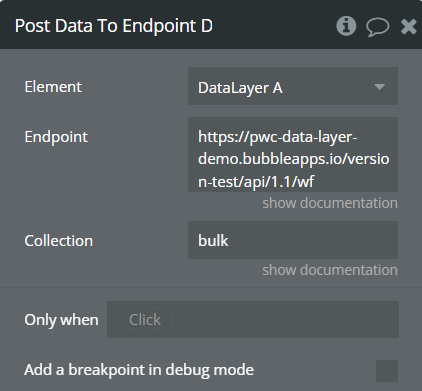Enable the breakpoint in debug mode checkbox
The height and width of the screenshot is (391, 422).
[387, 371]
